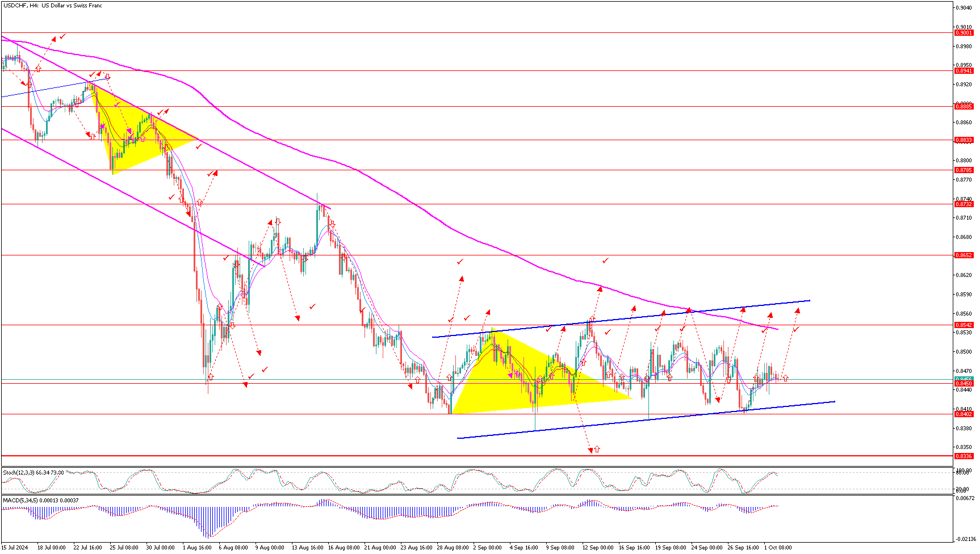Click the 26 Sep 16:00 time label

click(x=743, y=548)
